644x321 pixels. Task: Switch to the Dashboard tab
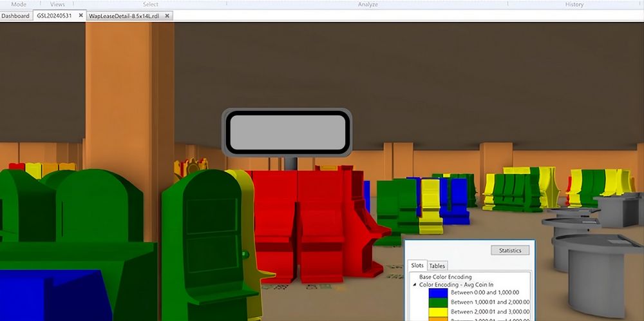(x=16, y=15)
